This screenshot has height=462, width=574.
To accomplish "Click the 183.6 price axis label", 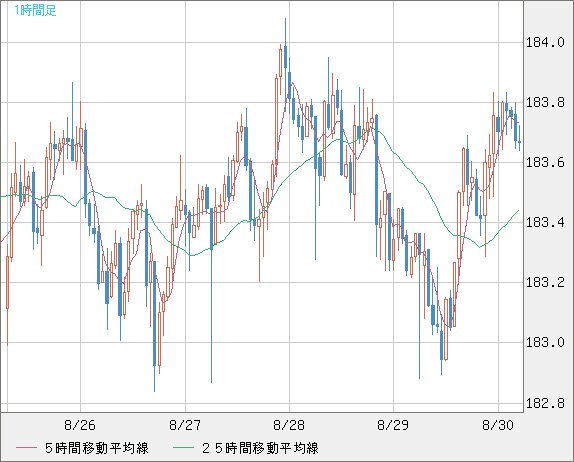I will point(545,163).
